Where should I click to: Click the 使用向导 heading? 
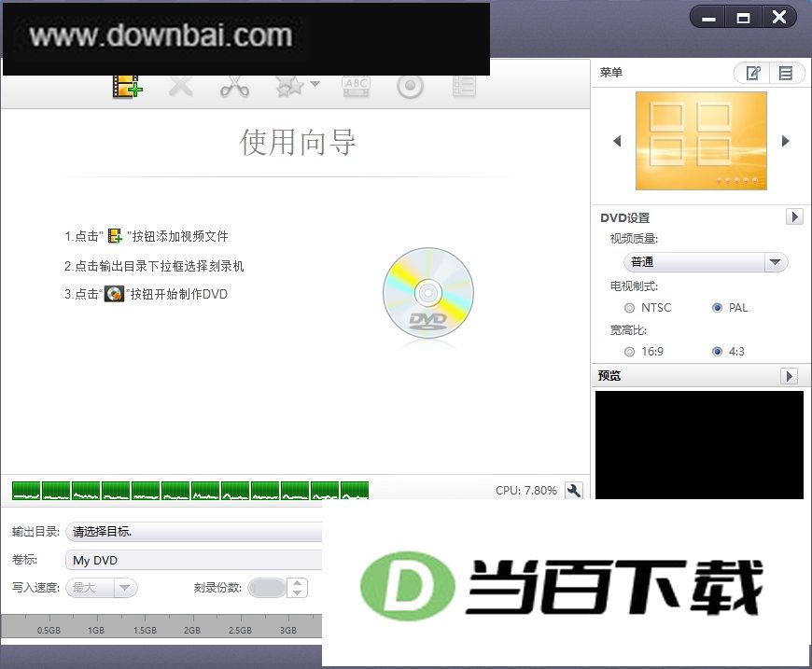pos(297,143)
